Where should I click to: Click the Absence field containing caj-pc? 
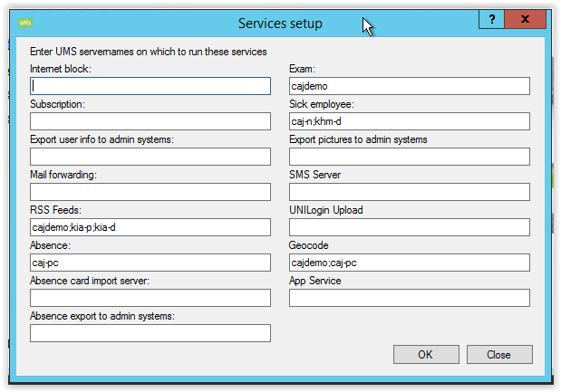pos(150,263)
